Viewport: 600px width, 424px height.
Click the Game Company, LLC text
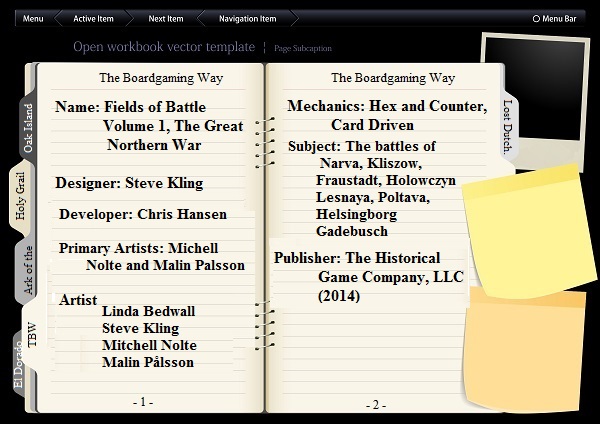(x=391, y=277)
